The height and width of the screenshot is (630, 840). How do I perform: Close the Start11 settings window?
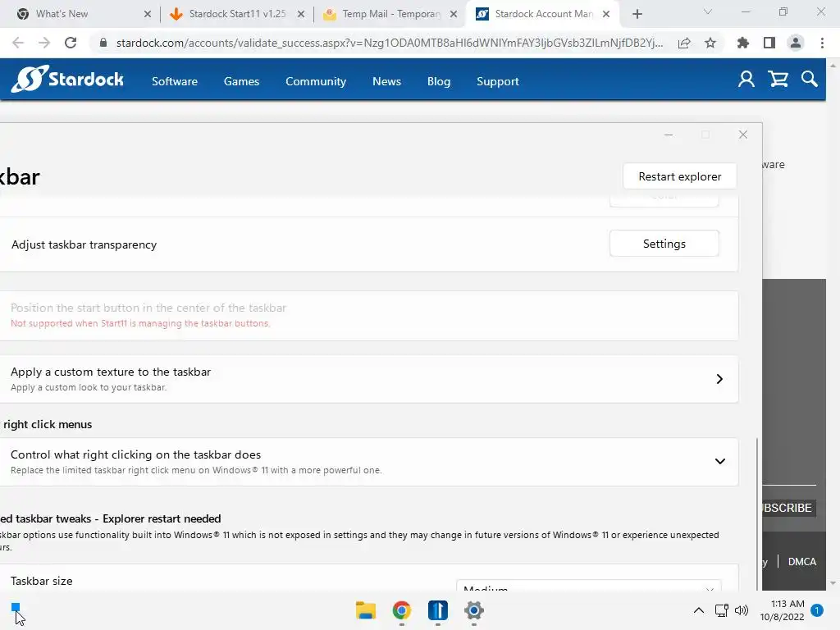click(x=743, y=135)
